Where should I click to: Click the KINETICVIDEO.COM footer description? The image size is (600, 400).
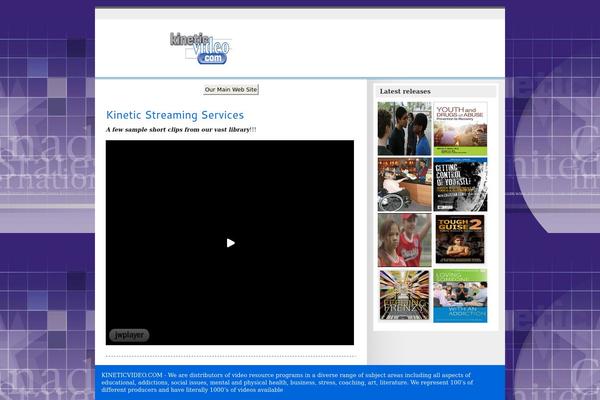(x=287, y=382)
